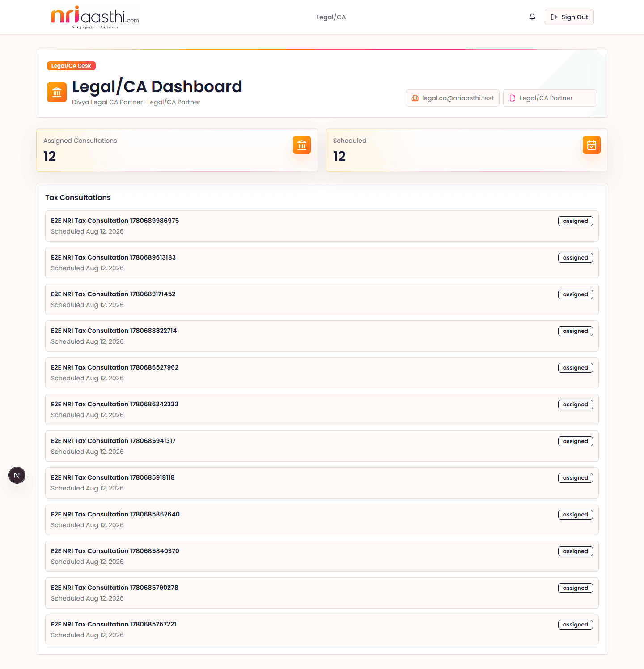Click assigned badge for consultation 1780689986975
This screenshot has width=644, height=669.
click(576, 221)
